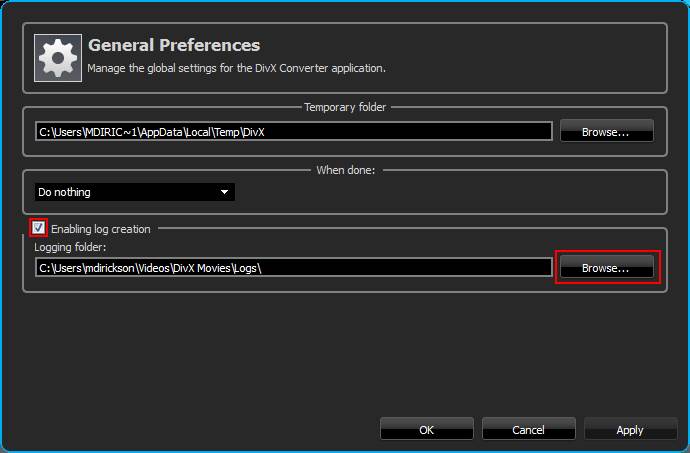
Task: Click the General Preferences gear icon
Action: coord(58,57)
